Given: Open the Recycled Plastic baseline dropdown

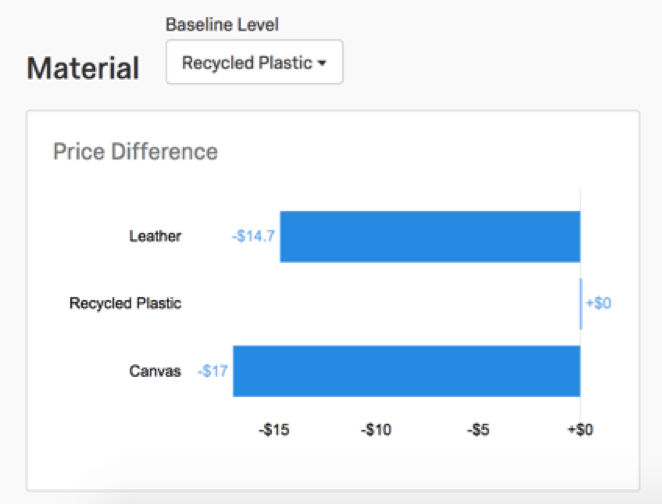Looking at the screenshot, I should coord(254,63).
